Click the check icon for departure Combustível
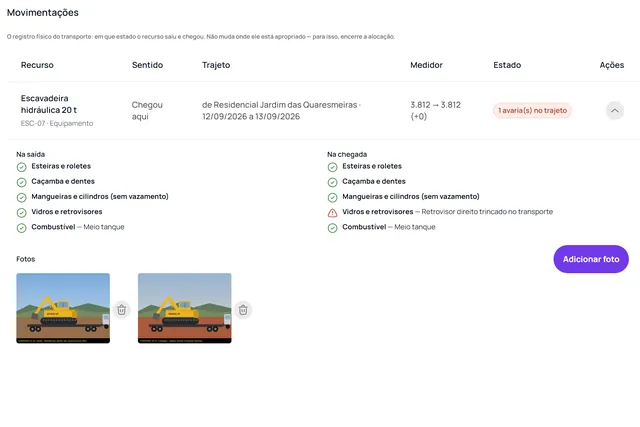The width and height of the screenshot is (640, 427). (x=22, y=228)
